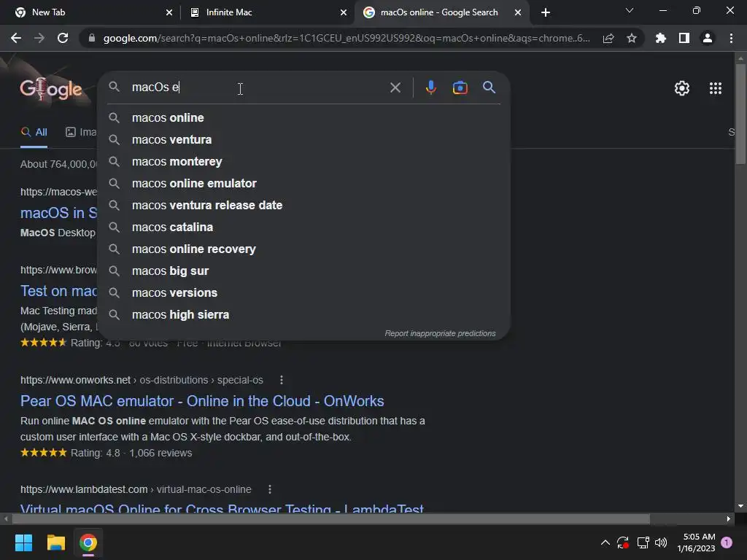Open Chrome three-dot menu

[731, 38]
